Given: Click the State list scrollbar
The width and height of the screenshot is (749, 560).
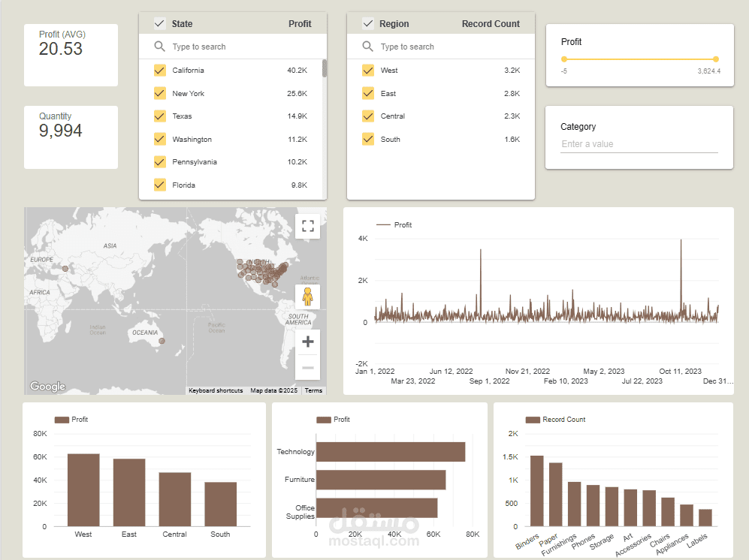Looking at the screenshot, I should (x=325, y=68).
